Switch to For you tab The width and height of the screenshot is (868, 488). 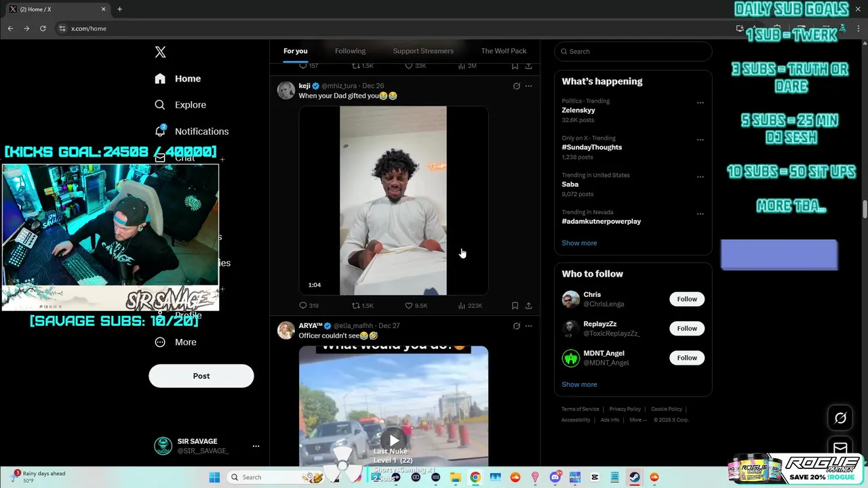tap(296, 51)
